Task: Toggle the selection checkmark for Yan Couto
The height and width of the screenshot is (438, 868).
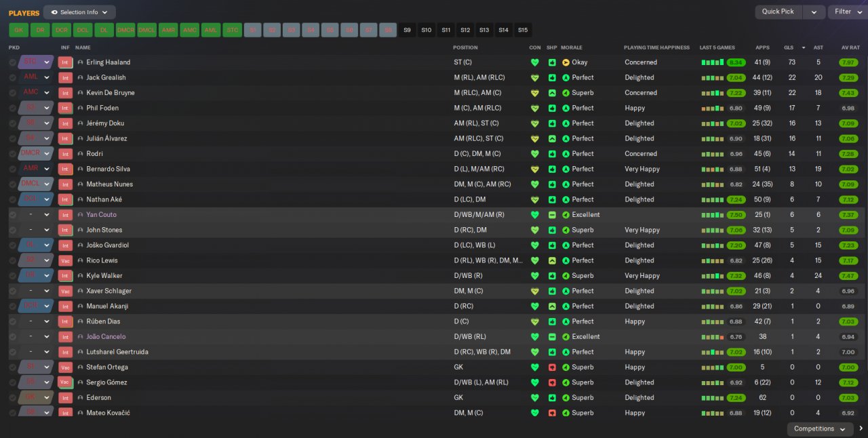Action: pos(12,215)
